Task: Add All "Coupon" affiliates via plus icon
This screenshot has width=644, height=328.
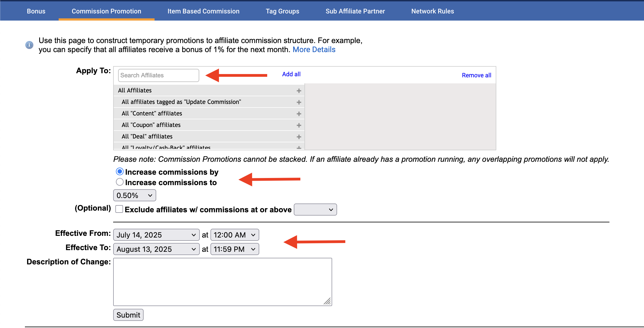Action: click(x=299, y=125)
